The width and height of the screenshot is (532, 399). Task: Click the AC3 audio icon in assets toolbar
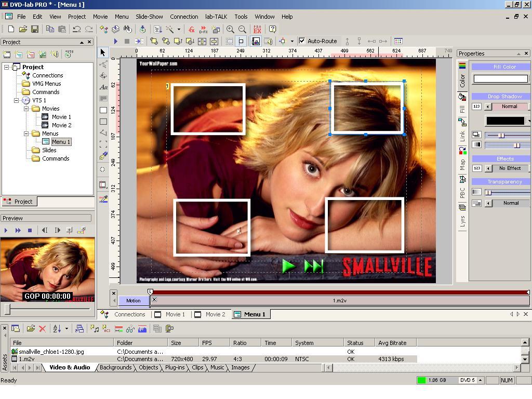click(x=106, y=328)
